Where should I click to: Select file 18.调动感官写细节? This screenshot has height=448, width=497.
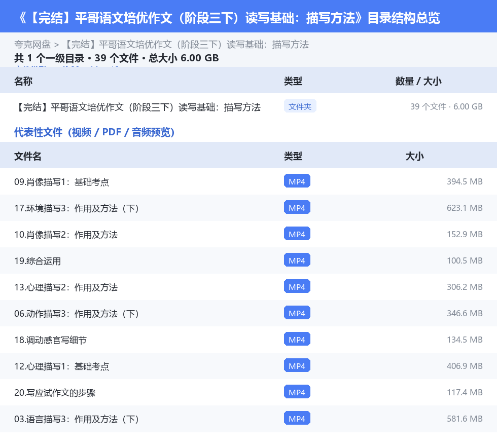[50, 340]
